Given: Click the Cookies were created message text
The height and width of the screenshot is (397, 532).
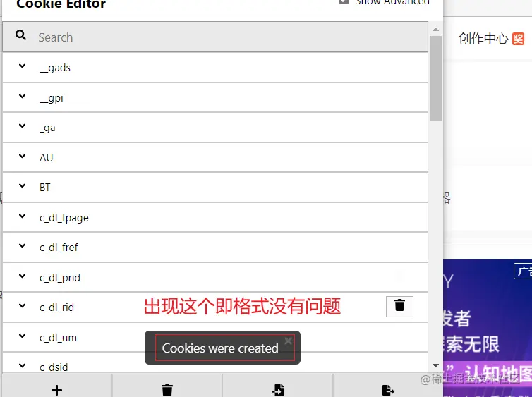Looking at the screenshot, I should pos(220,348).
